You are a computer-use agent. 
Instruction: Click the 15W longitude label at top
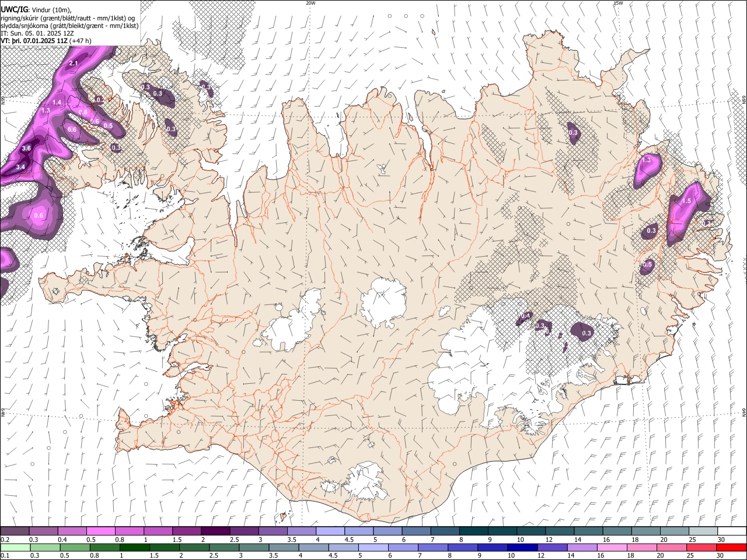[617, 3]
